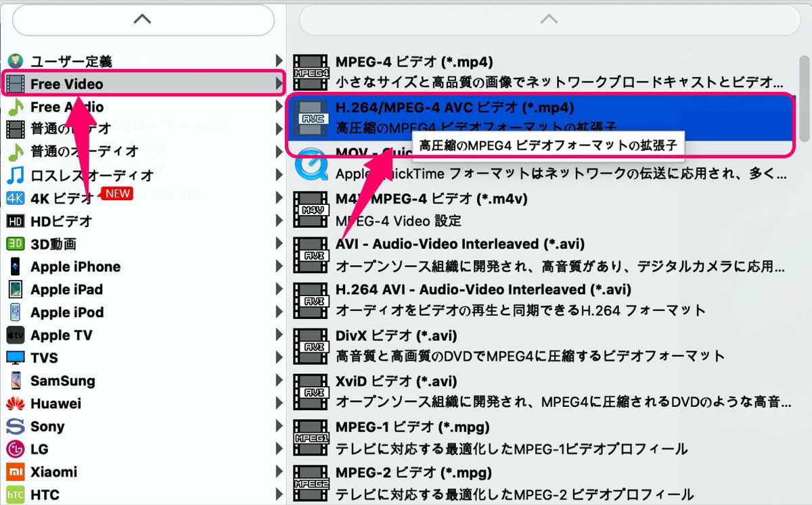Expand the Xiaomi submenu arrow

[279, 472]
